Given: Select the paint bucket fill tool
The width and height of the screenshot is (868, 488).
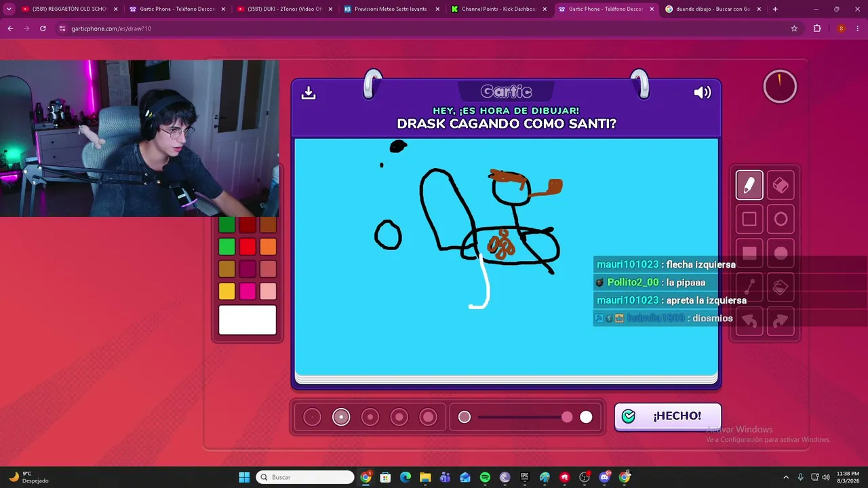Looking at the screenshot, I should [x=781, y=287].
